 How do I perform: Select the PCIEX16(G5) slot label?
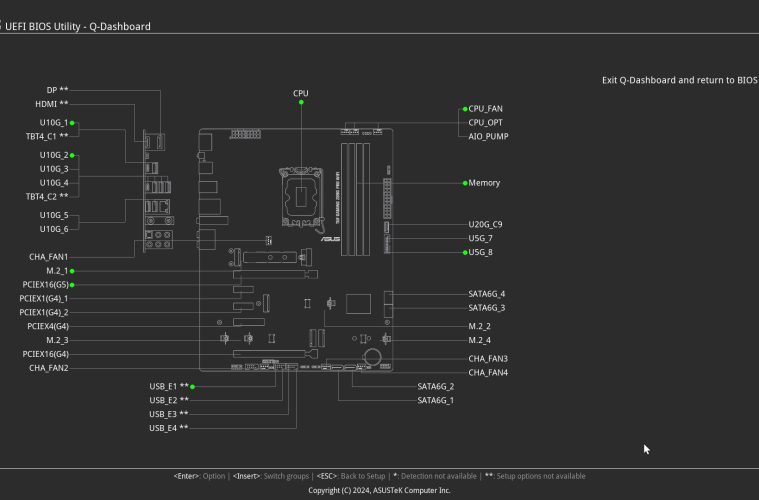tap(46, 285)
